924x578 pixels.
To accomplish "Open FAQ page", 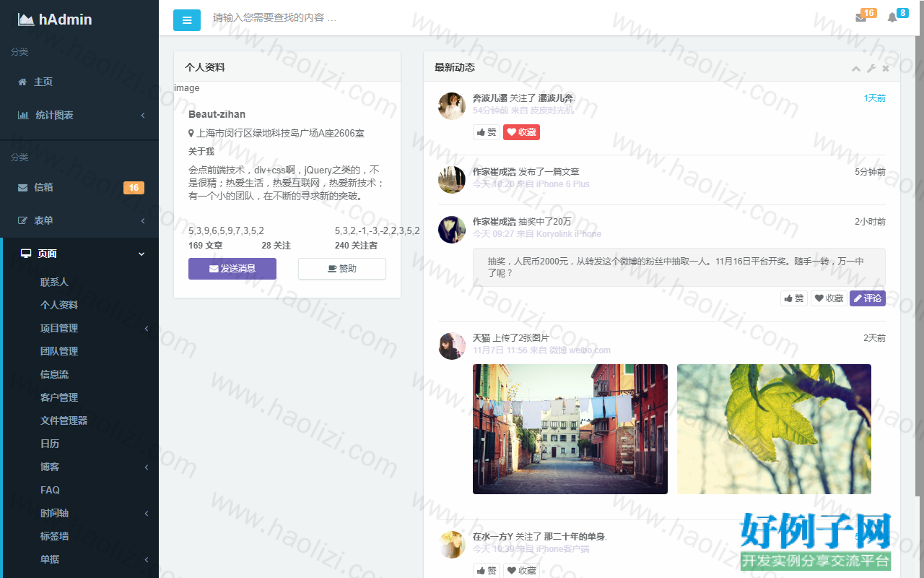I will [50, 490].
